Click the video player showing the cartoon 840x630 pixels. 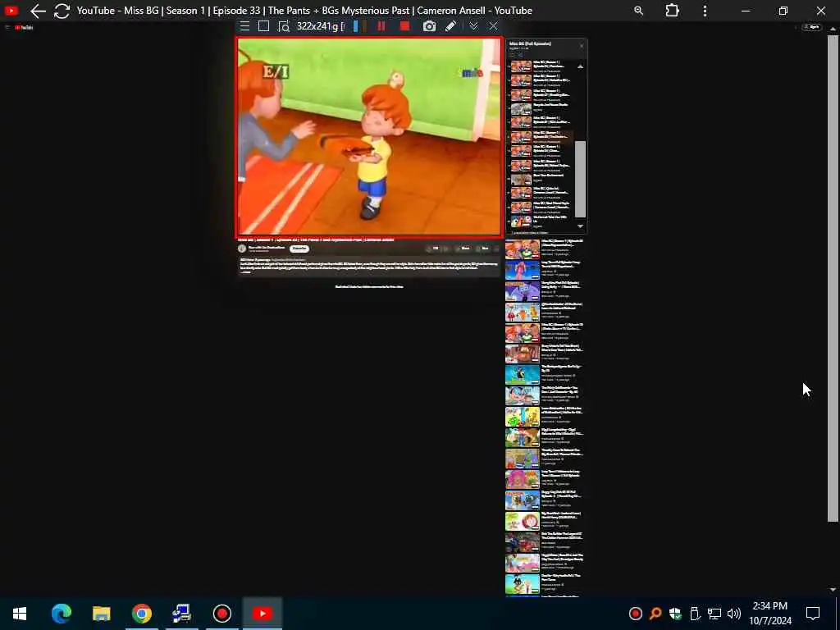(x=370, y=137)
